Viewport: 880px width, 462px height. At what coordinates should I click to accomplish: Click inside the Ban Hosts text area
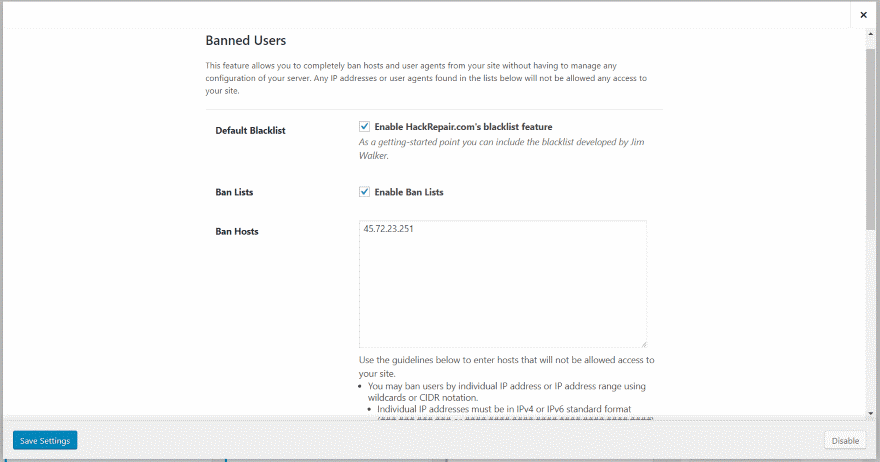click(x=502, y=284)
